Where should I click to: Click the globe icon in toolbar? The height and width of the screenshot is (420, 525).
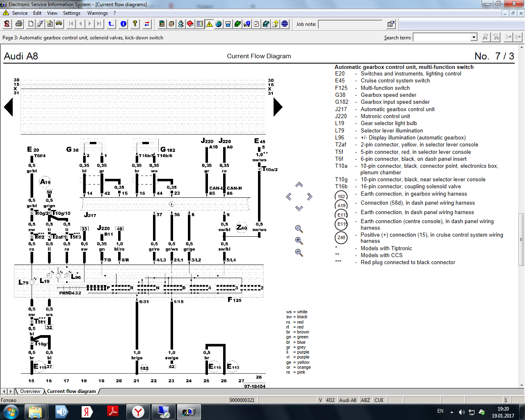tap(219, 24)
